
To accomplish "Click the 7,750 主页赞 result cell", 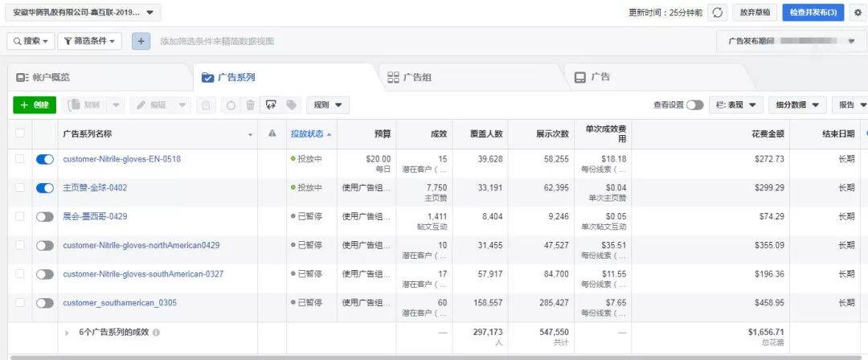I will click(x=424, y=192).
